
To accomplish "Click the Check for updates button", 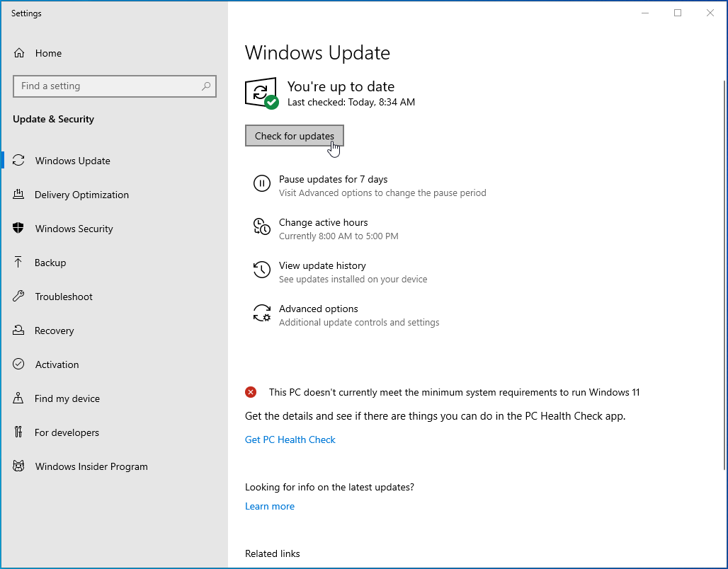I will pos(295,135).
